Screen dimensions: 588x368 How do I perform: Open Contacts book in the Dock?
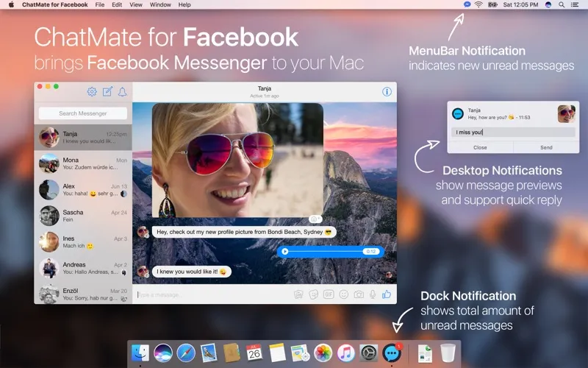(x=232, y=353)
